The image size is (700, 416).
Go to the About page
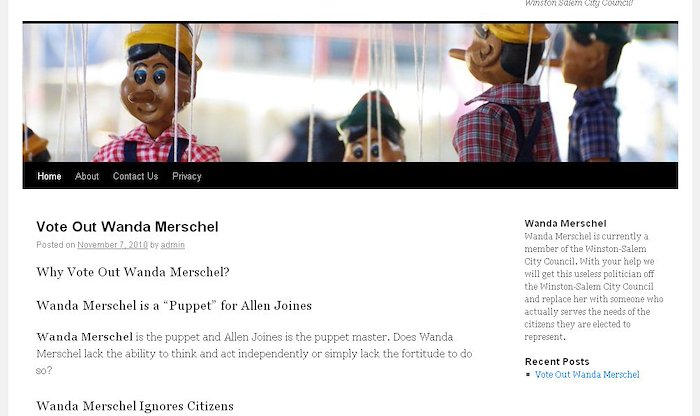click(x=87, y=176)
